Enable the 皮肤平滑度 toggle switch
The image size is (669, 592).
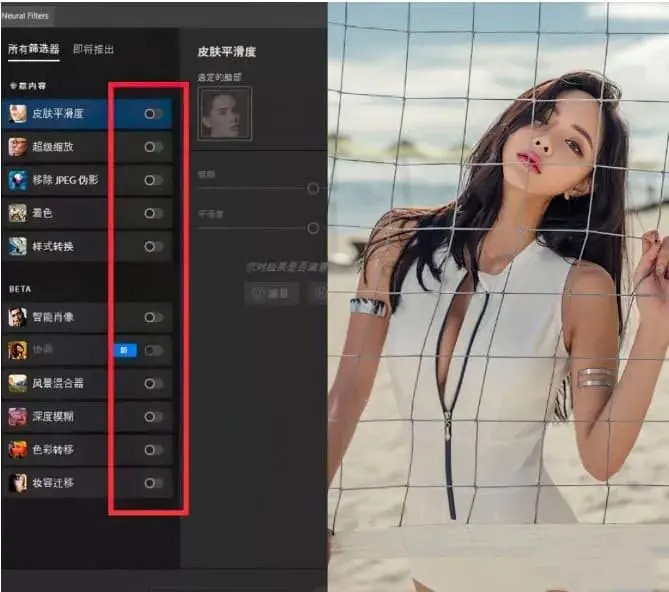pos(153,114)
